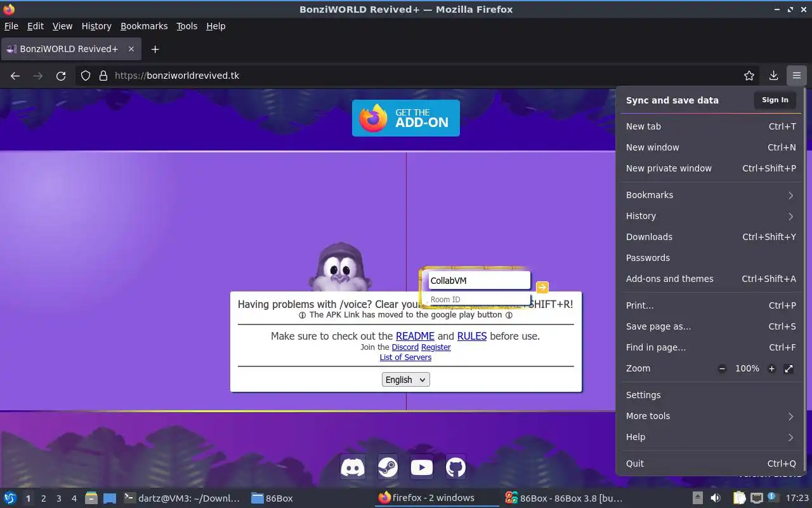Click the yellow arrow login button

pos(542,287)
